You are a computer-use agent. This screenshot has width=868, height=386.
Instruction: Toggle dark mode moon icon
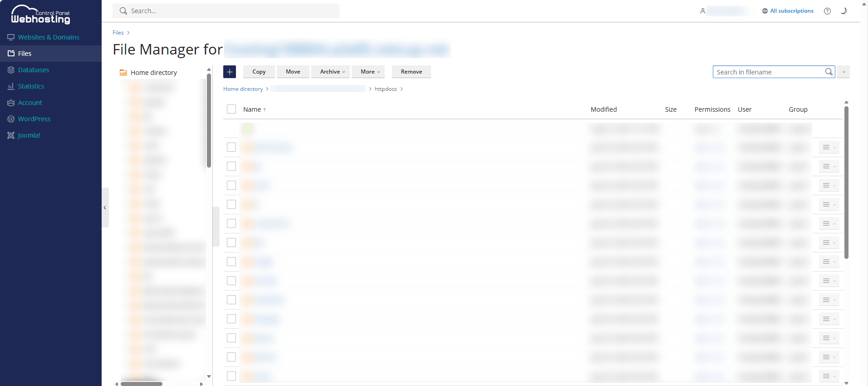pyautogui.click(x=843, y=11)
